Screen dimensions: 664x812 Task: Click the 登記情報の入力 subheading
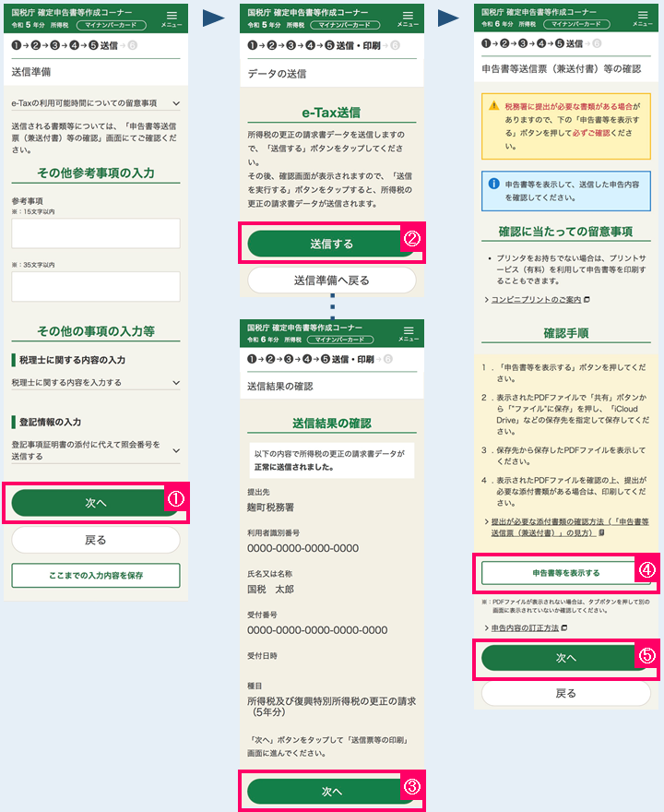[50, 422]
